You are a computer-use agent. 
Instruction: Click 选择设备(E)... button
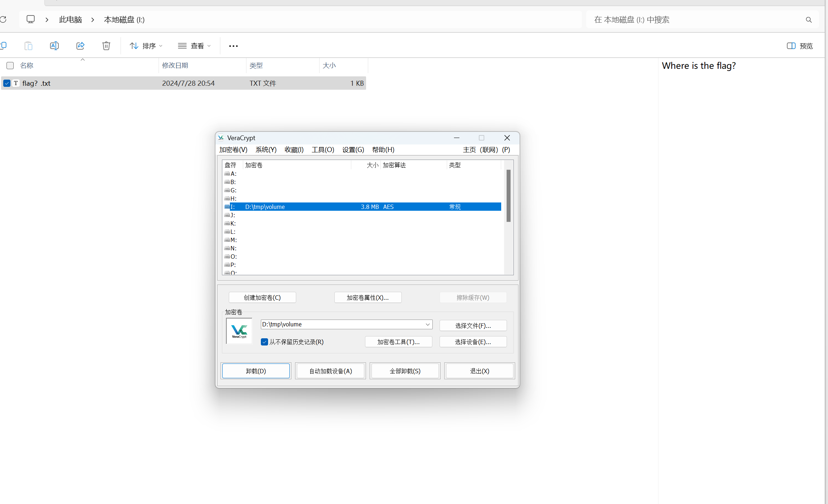click(x=473, y=342)
